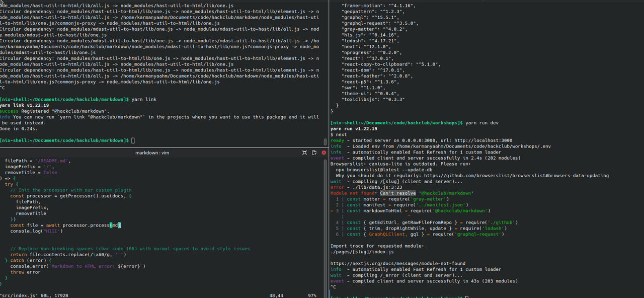Open the nextjs.org module-not-found docs link

click(x=397, y=263)
